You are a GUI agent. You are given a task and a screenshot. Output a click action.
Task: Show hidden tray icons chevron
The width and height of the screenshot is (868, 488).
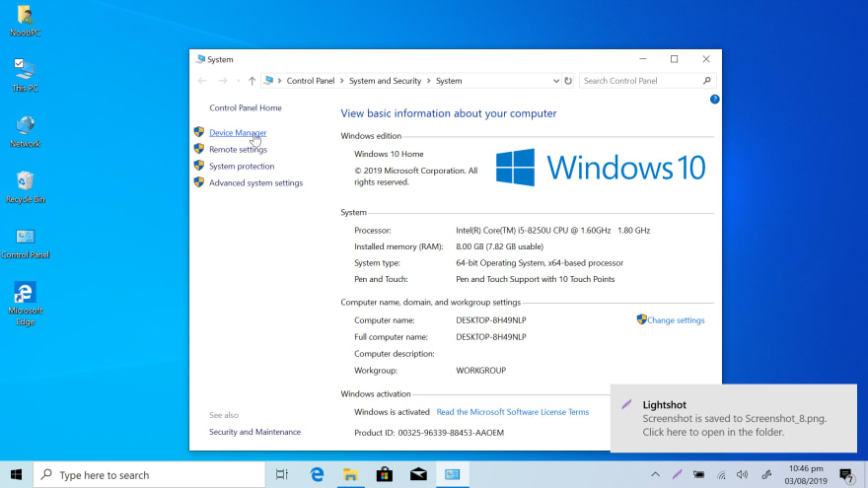[655, 475]
